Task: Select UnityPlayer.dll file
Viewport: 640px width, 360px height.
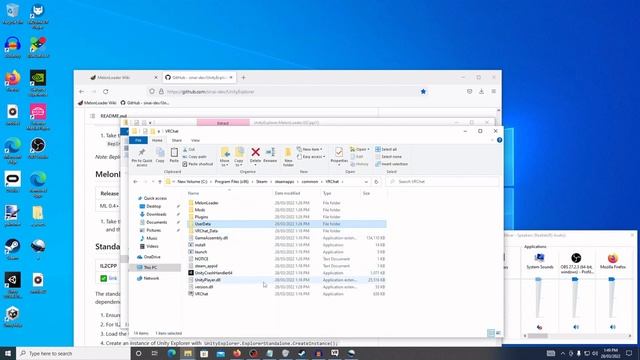Action: click(x=287, y=280)
